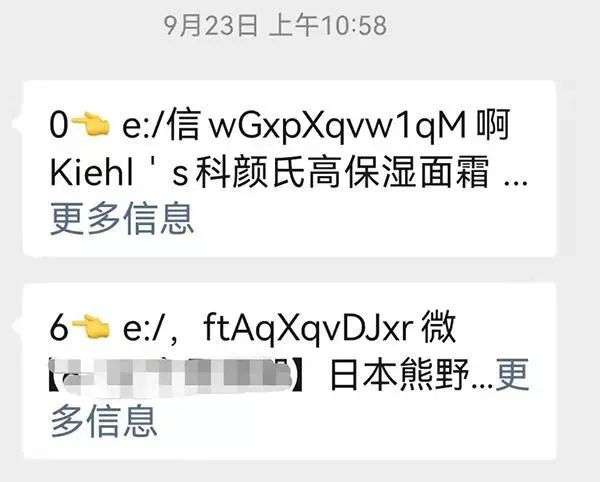Tap the 微 character after second code
The width and height of the screenshot is (600, 482).
pos(439,327)
